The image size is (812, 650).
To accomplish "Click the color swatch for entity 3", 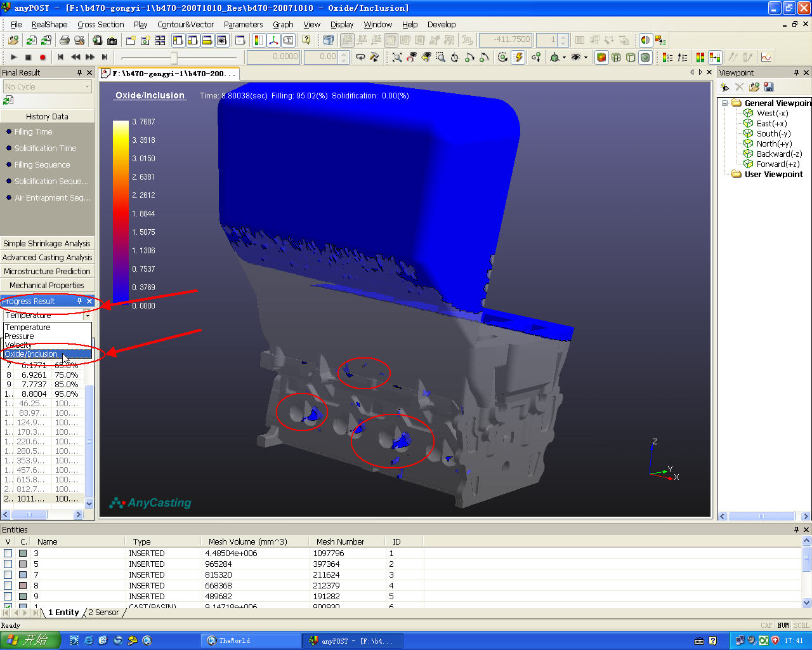I will pyautogui.click(x=23, y=554).
